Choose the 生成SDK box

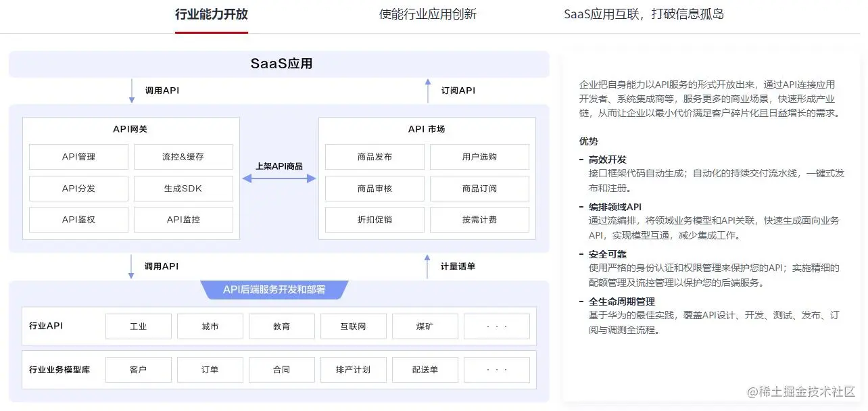pyautogui.click(x=183, y=189)
